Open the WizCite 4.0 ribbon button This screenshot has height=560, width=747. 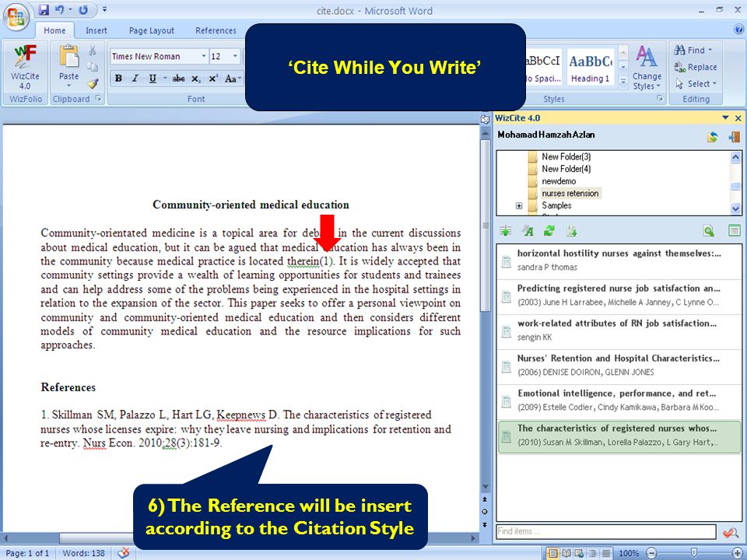[x=25, y=67]
